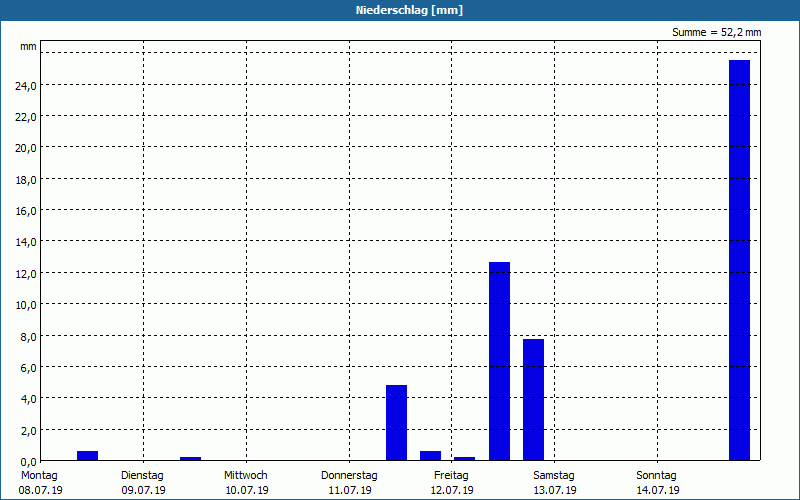The height and width of the screenshot is (500, 800).
Task: Click the date 09.07.19
Action: (143, 490)
